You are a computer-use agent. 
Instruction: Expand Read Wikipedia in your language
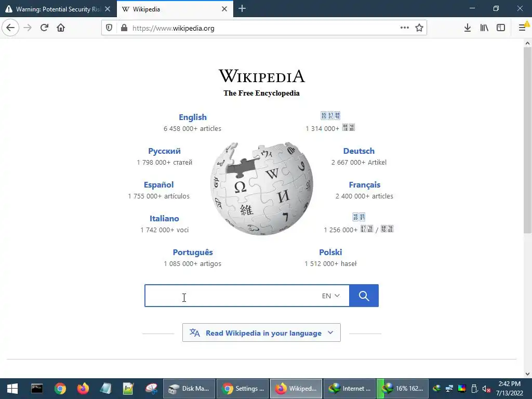pos(262,333)
